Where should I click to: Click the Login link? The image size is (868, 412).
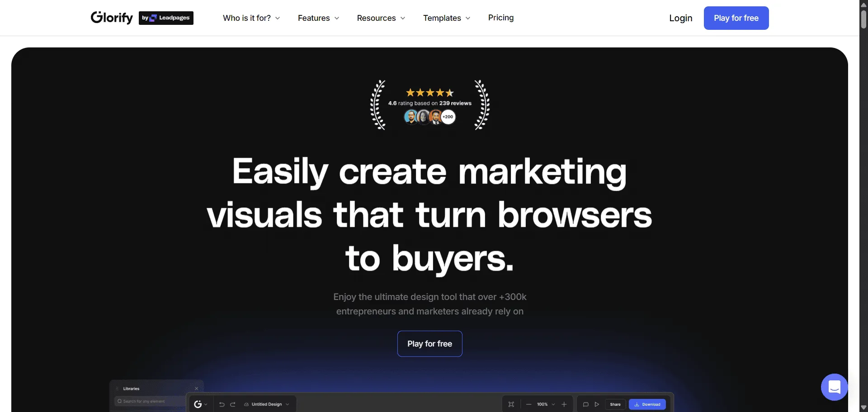click(x=680, y=18)
